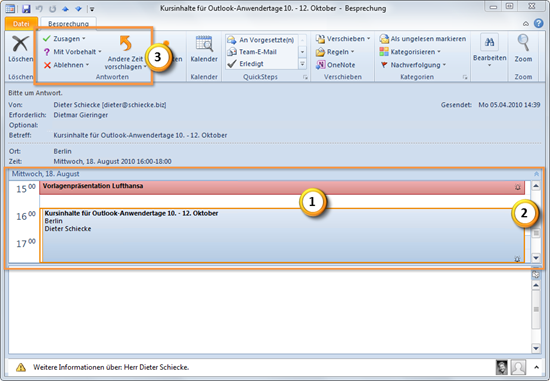Open Kategorien dialog launcher
This screenshot has height=381, width=550.
[465, 77]
